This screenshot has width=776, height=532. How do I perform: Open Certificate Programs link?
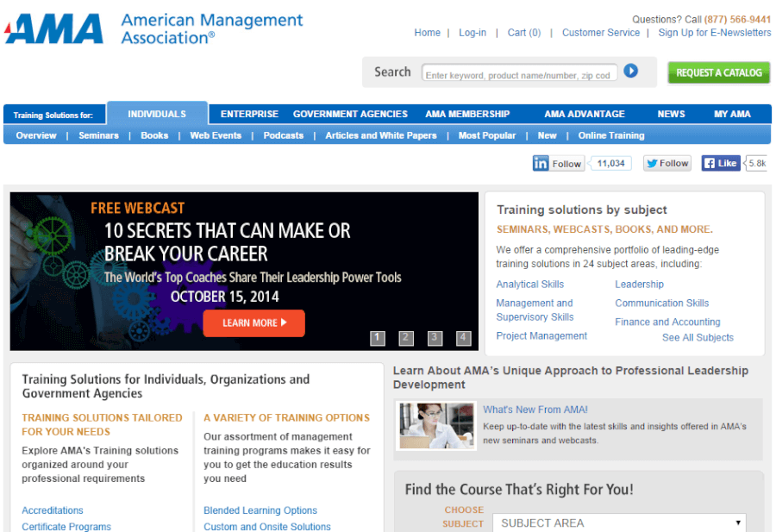click(x=66, y=527)
